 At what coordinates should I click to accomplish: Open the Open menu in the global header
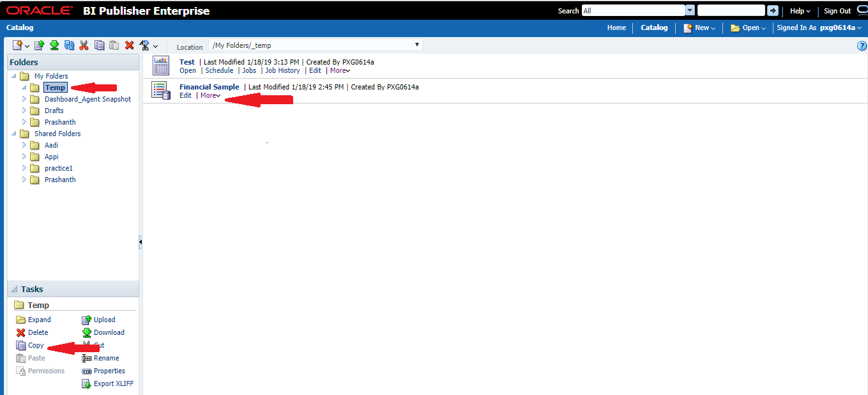pos(748,28)
